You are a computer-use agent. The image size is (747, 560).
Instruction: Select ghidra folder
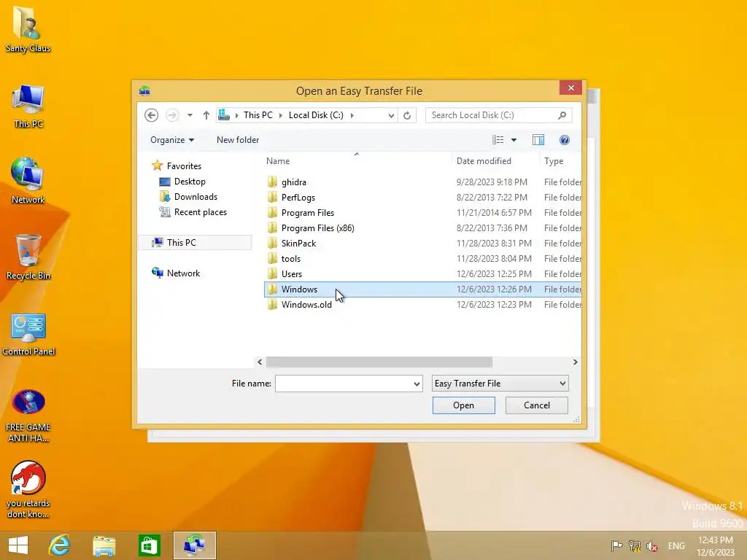click(294, 182)
